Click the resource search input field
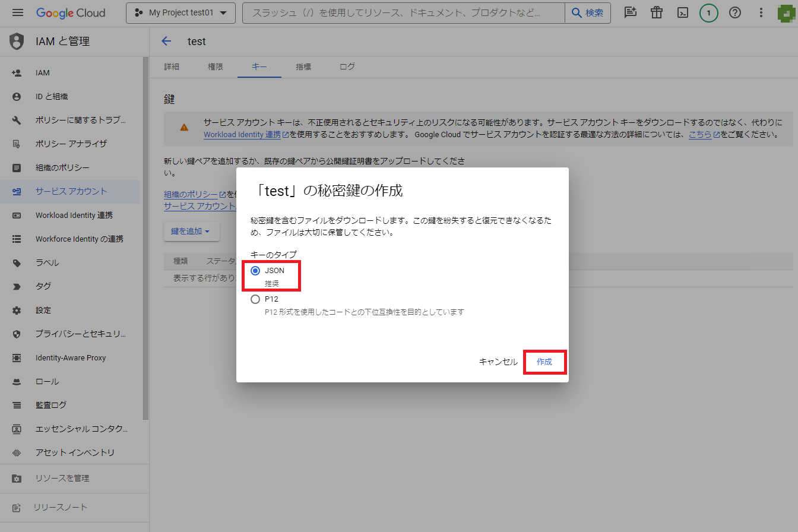 pos(404,12)
